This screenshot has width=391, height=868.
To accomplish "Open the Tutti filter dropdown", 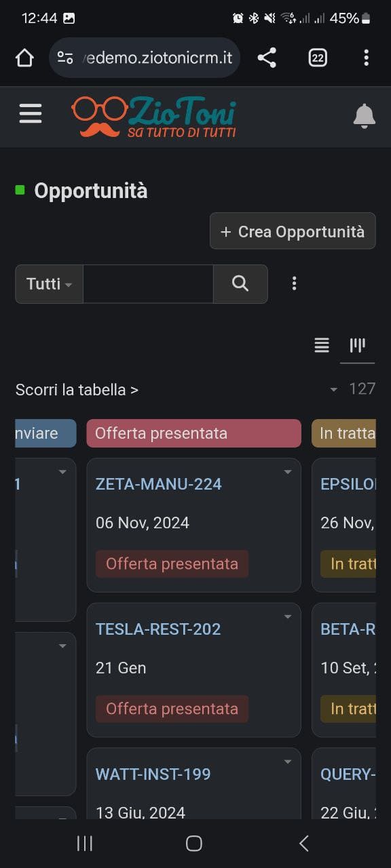I will 48,283.
